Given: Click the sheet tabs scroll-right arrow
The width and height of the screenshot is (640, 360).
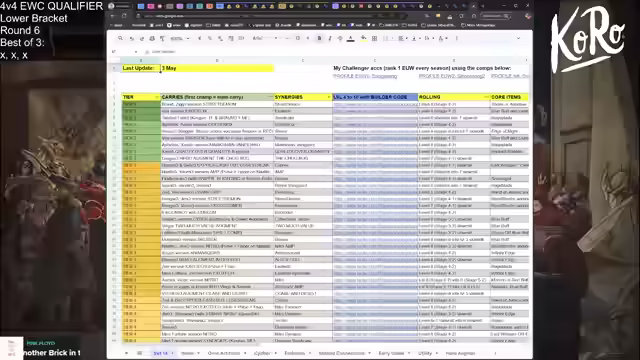Looking at the screenshot, I should pos(495,353).
